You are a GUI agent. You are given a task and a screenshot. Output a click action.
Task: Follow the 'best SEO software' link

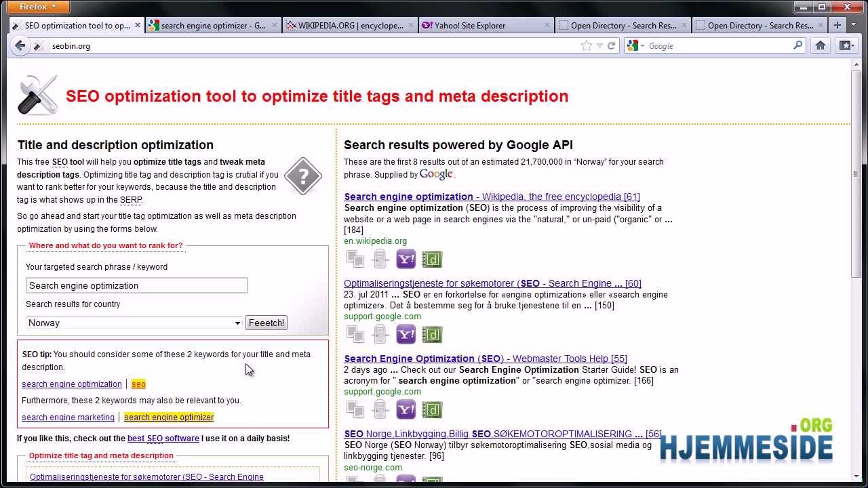coord(163,439)
